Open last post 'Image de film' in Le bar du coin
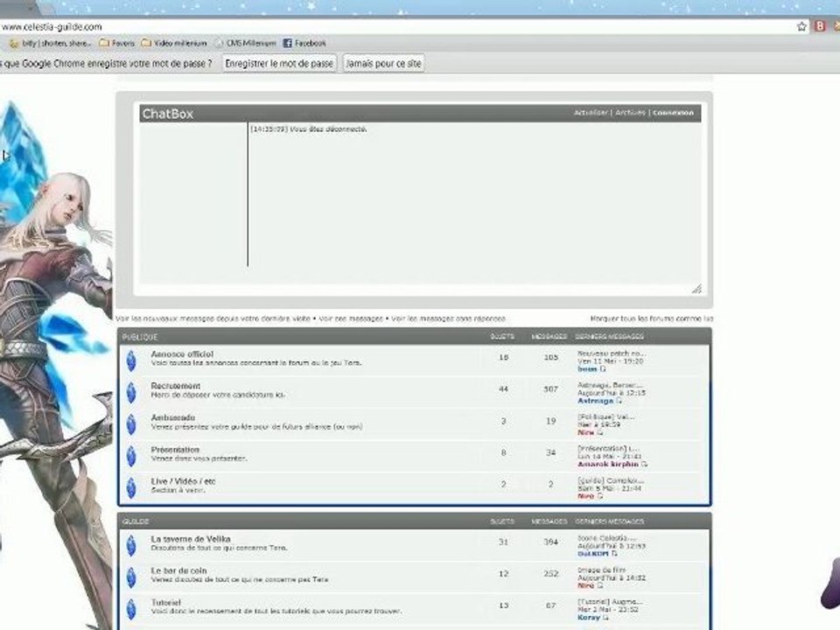 pos(601,570)
